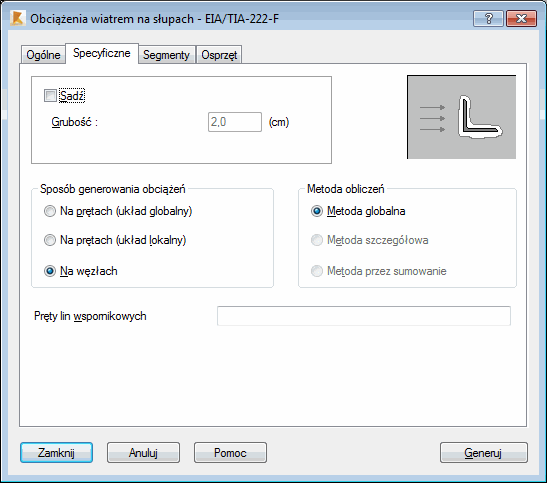Click the Generuj button
547x483 pixels.
click(x=484, y=453)
